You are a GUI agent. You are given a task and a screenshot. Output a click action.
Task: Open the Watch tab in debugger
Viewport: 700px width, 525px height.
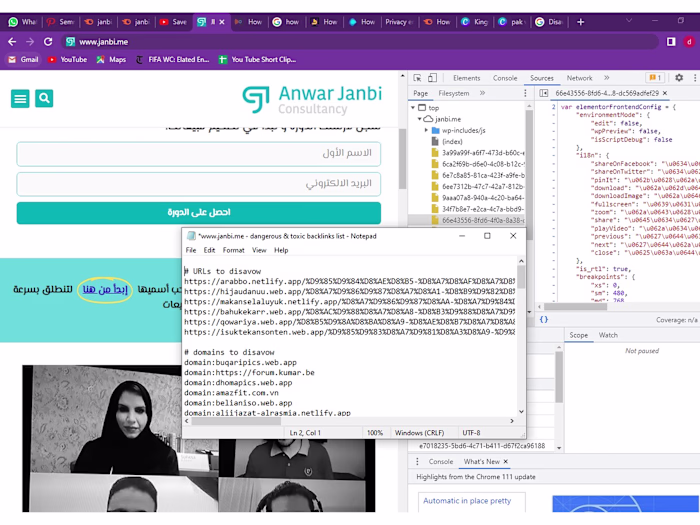608,335
